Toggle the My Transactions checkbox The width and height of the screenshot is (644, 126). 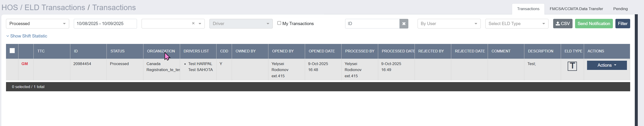[x=279, y=23]
